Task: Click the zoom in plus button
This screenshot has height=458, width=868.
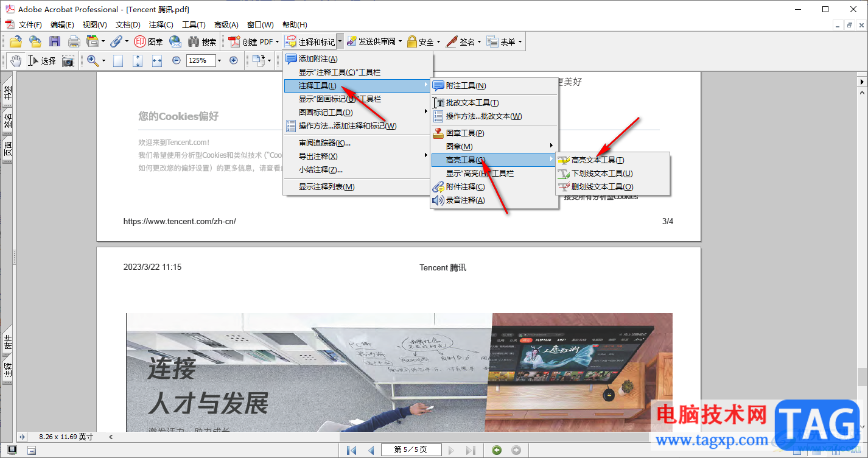Action: coord(233,60)
